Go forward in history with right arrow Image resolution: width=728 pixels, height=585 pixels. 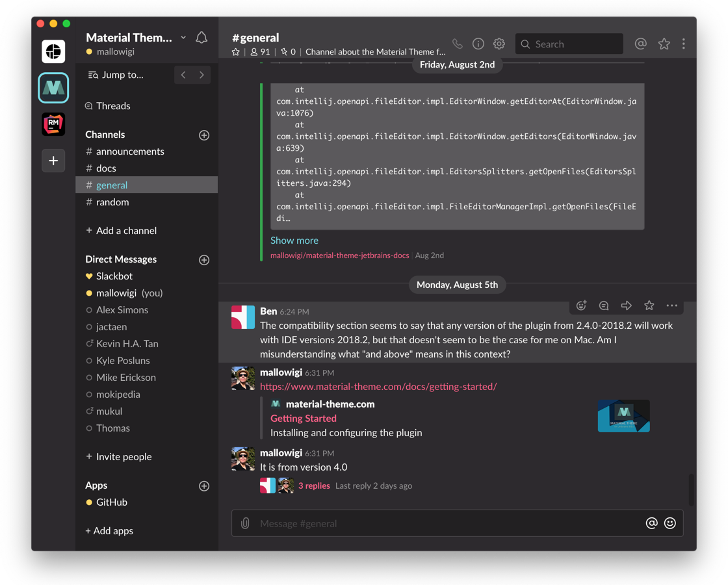[x=201, y=75]
